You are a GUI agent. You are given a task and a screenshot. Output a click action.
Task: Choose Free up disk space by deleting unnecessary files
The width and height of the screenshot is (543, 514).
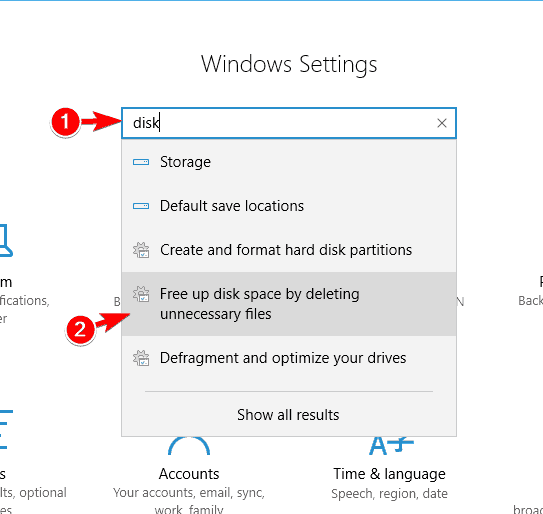[x=289, y=304]
